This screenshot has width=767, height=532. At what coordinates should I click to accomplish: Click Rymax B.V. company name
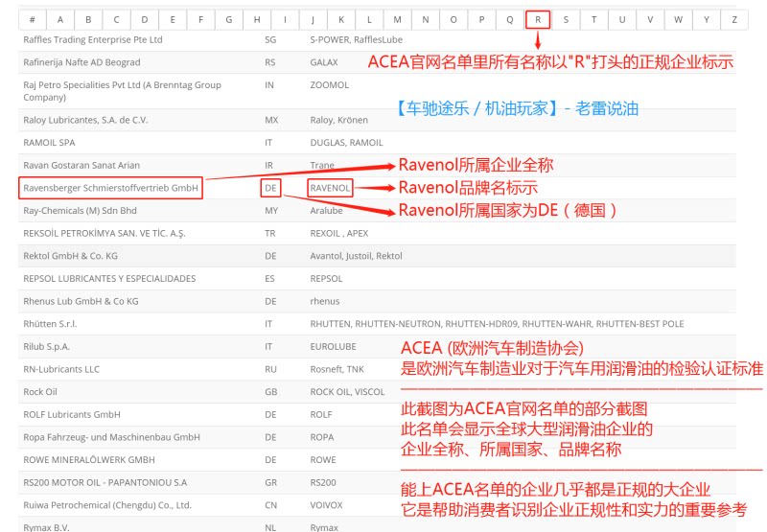click(46, 527)
